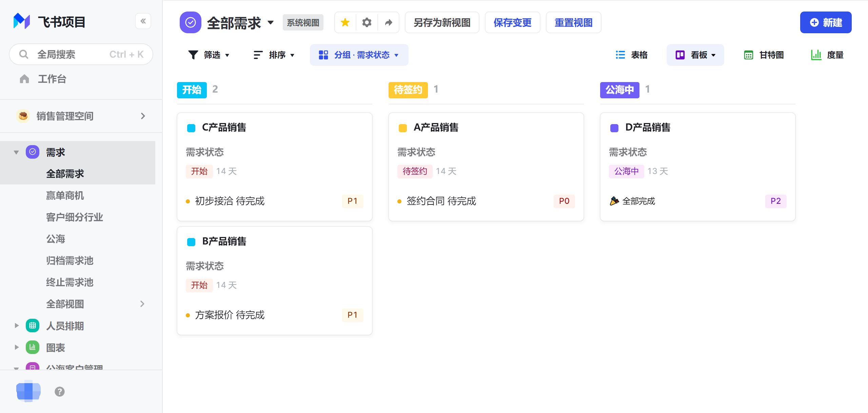Click the Feishu Project logo
The height and width of the screenshot is (413, 868).
tap(22, 21)
